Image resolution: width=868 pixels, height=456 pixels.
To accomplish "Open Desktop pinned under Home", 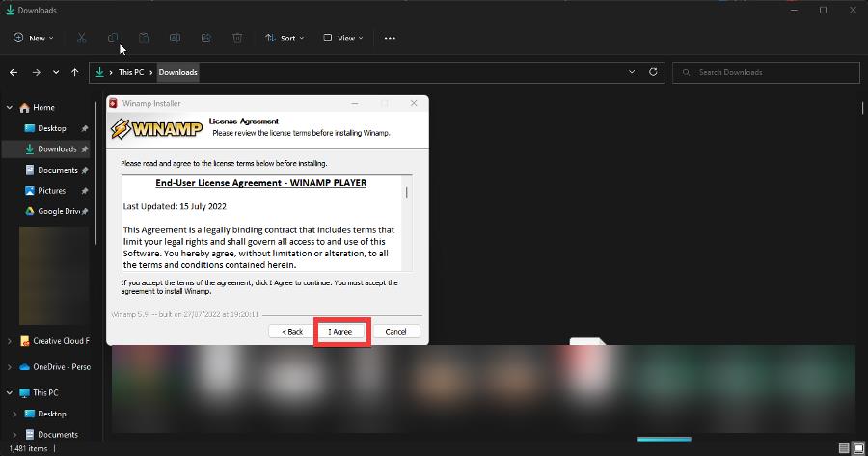I will click(52, 128).
